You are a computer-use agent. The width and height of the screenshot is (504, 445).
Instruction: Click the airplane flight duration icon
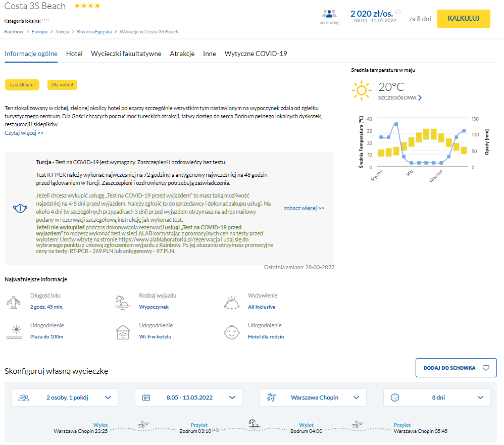15,302
